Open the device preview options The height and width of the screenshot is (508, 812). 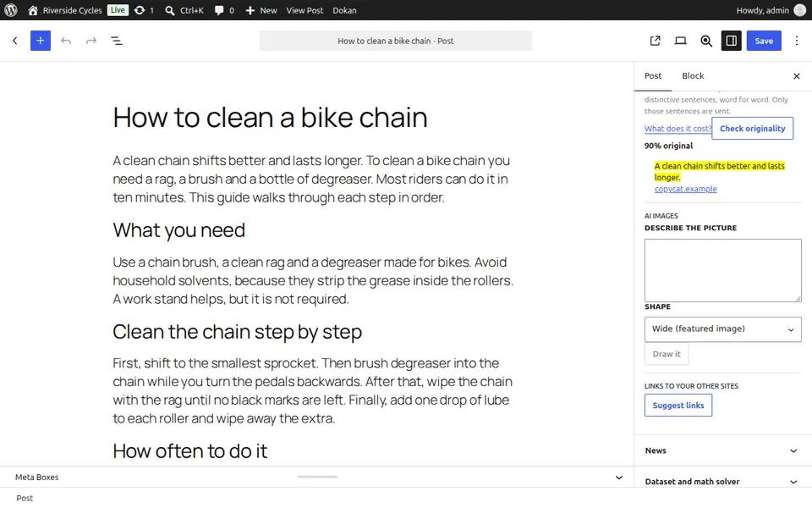[x=680, y=41]
